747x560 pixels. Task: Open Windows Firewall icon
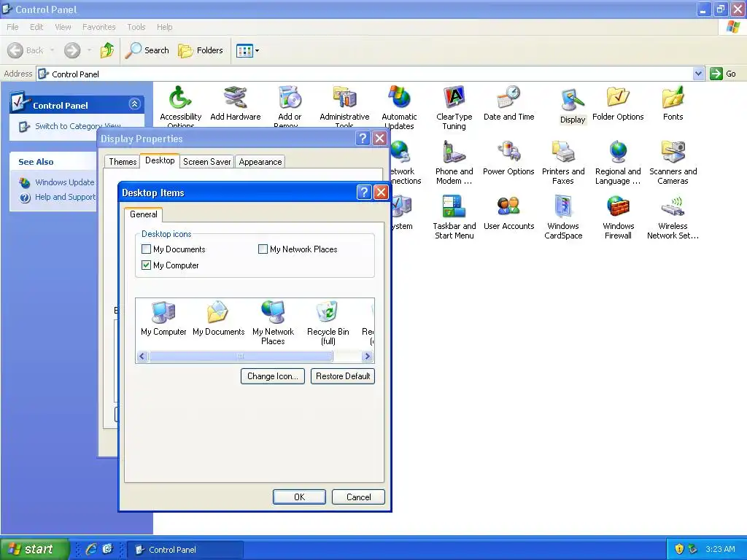click(x=618, y=217)
